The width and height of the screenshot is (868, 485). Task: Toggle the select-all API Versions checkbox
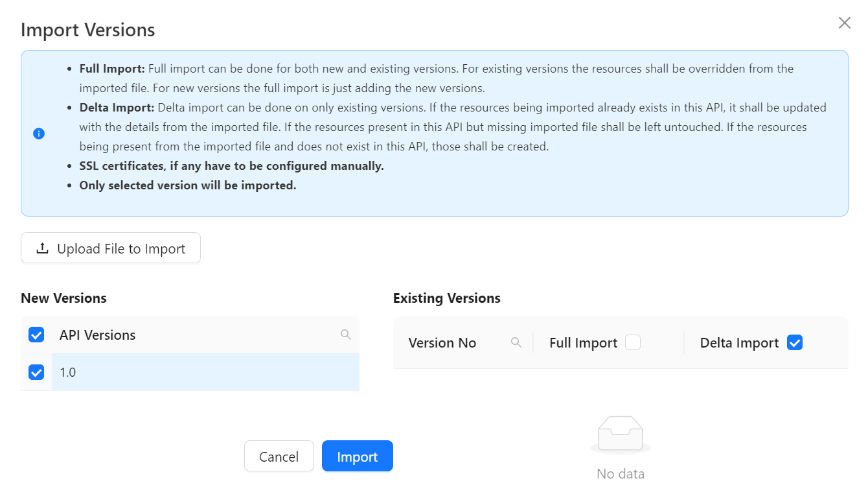tap(36, 335)
